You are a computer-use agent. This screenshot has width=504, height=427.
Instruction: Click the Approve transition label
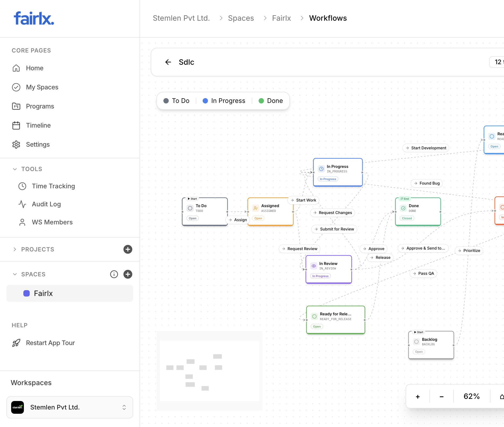[373, 249]
